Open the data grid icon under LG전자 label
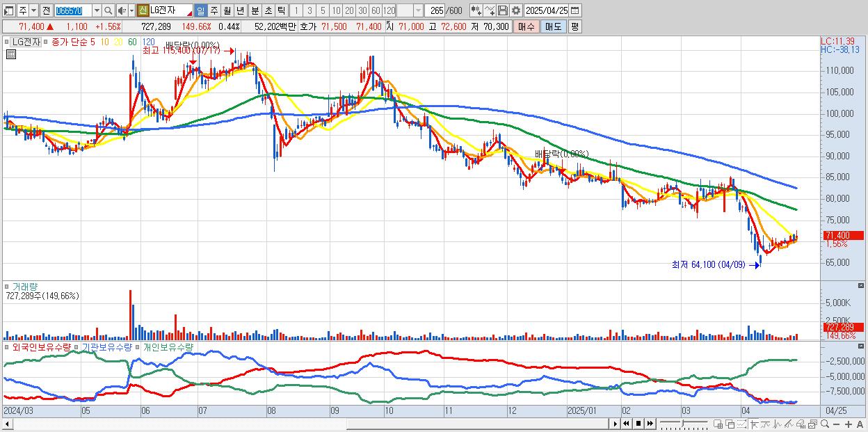This screenshot has width=868, height=432. click(10, 54)
